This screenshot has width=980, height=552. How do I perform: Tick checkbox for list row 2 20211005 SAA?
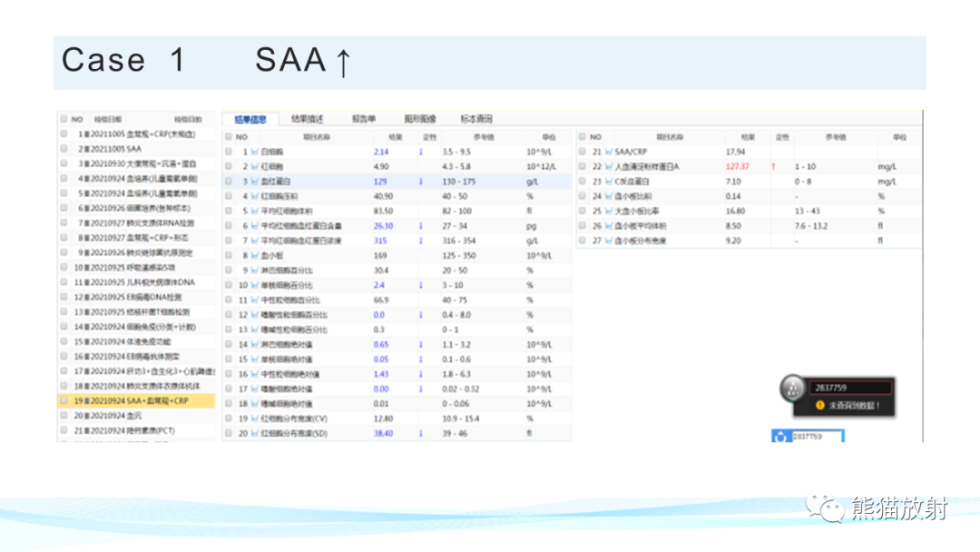pyautogui.click(x=64, y=149)
